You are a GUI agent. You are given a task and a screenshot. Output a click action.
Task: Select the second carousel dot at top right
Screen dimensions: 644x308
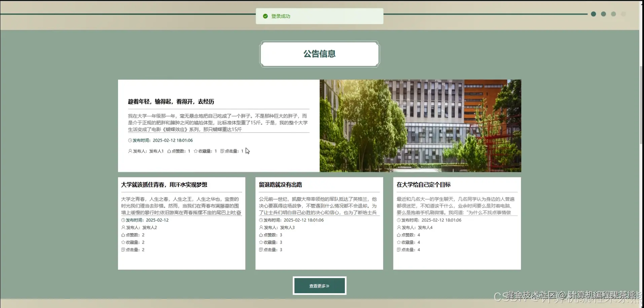603,14
